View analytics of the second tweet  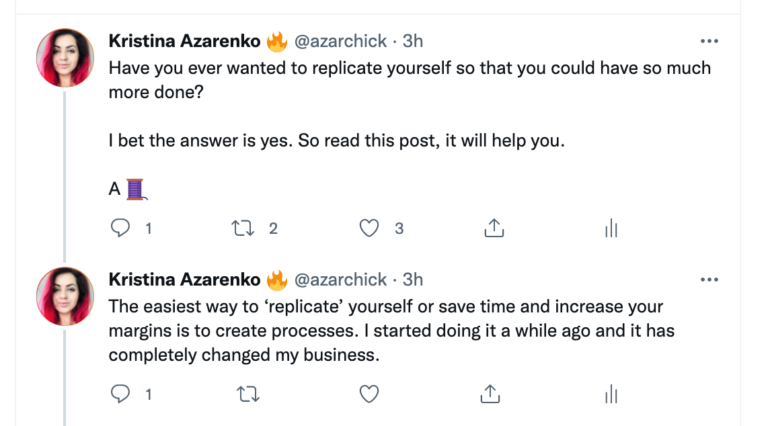click(x=611, y=394)
